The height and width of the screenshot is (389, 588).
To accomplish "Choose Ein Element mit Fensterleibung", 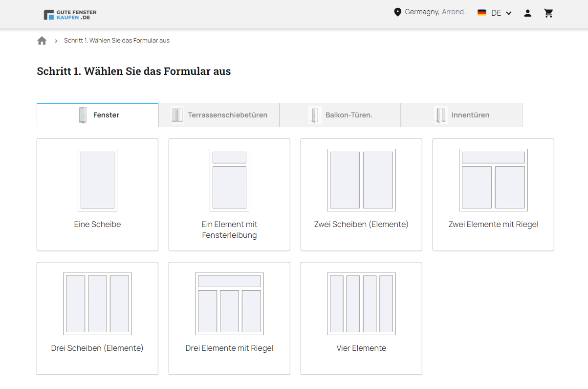I will pos(229,195).
